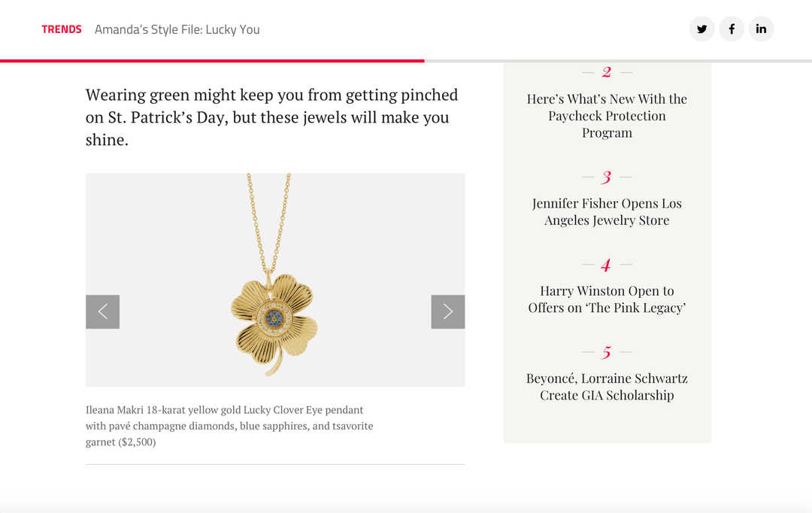Share article on Facebook
This screenshot has width=812, height=513.
click(x=732, y=29)
